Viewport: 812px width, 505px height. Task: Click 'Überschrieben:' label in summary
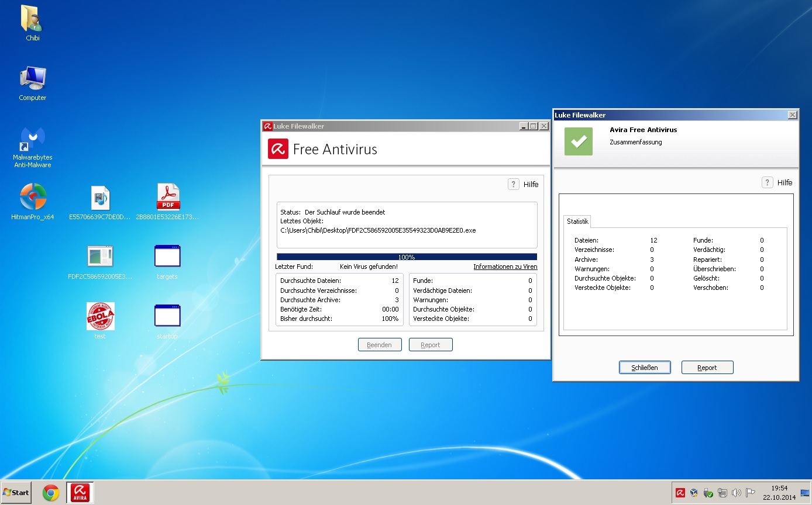tap(714, 269)
